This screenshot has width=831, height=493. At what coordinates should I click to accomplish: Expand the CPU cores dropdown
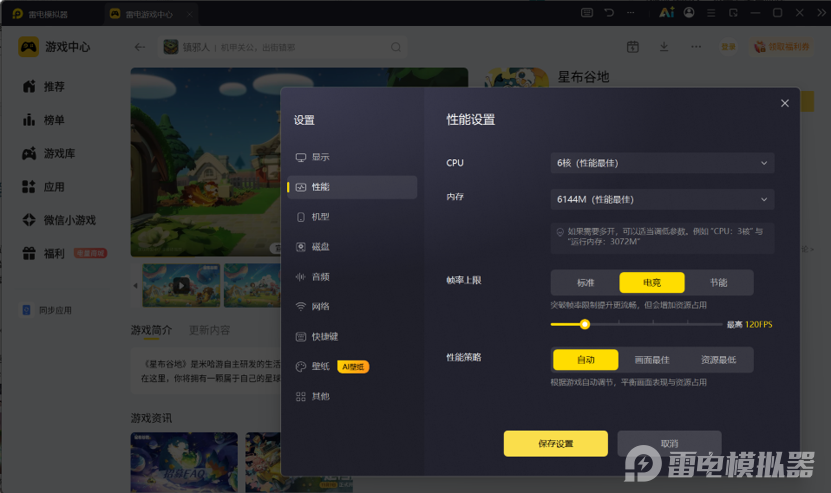click(x=662, y=163)
